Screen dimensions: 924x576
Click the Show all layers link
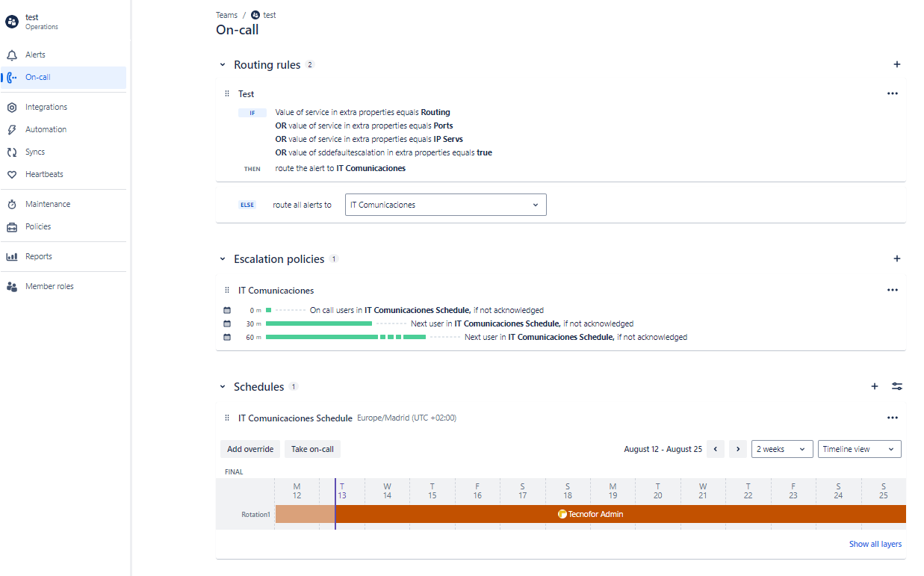pyautogui.click(x=875, y=544)
